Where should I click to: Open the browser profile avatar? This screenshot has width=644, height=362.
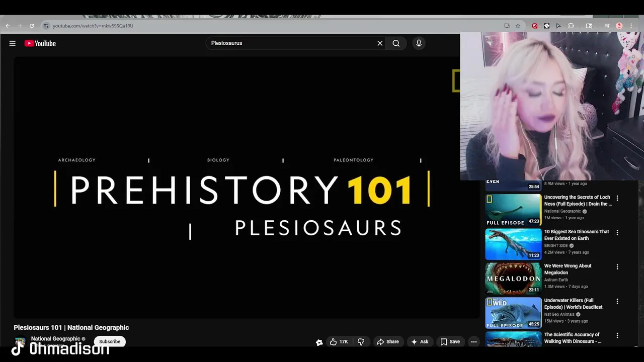click(619, 26)
